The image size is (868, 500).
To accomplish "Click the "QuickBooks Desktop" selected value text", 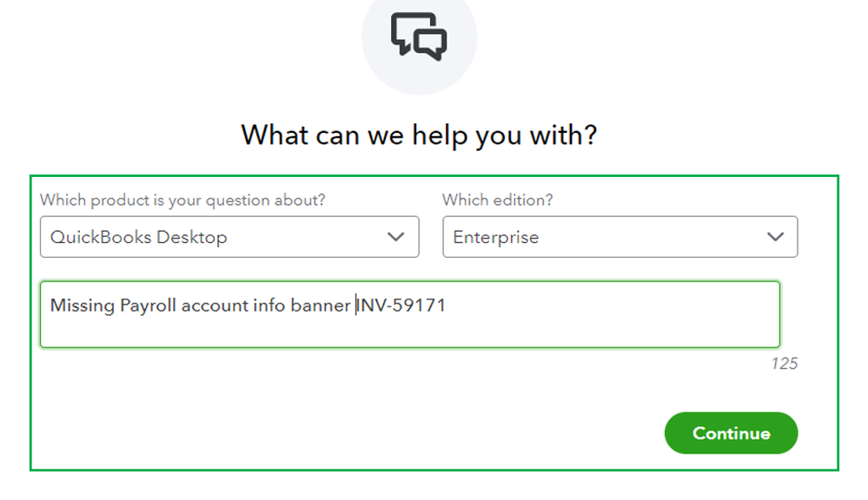I will (139, 237).
